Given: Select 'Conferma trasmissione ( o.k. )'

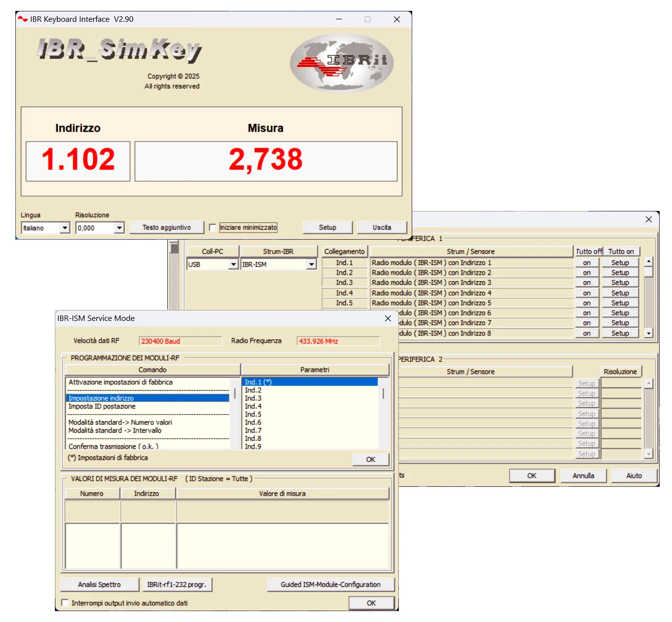Looking at the screenshot, I should tap(148, 446).
